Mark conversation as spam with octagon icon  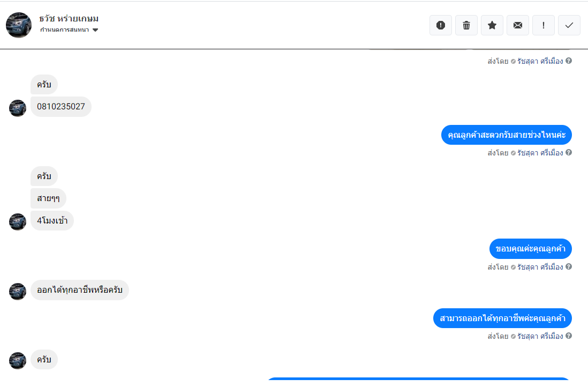pyautogui.click(x=441, y=25)
